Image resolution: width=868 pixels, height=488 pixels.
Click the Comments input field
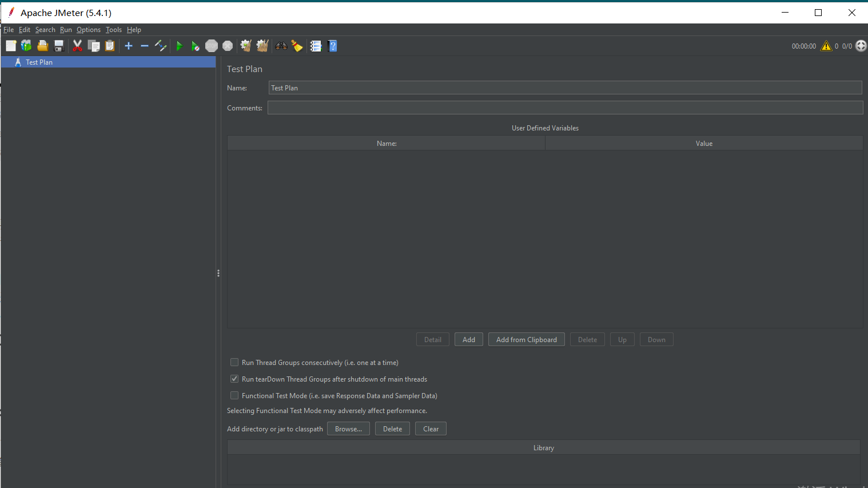coord(565,108)
